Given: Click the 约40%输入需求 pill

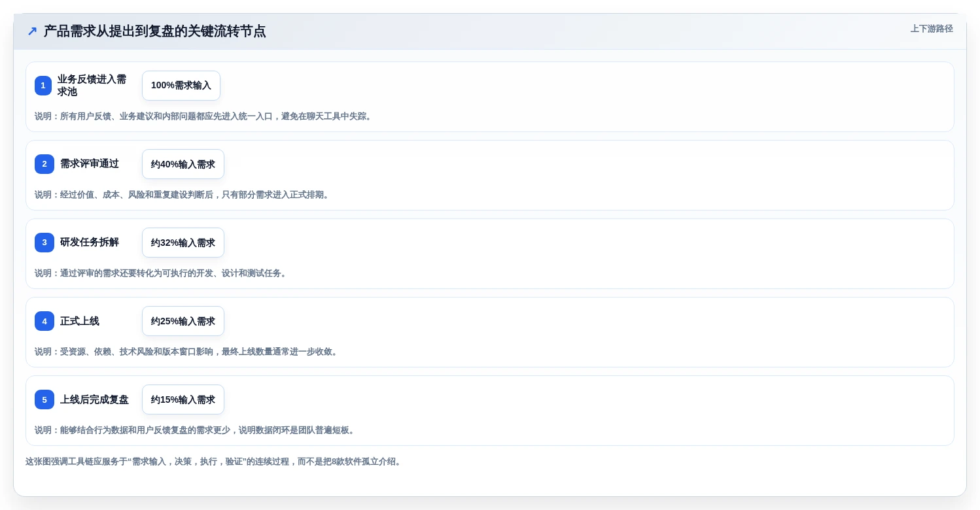Looking at the screenshot, I should 183,164.
